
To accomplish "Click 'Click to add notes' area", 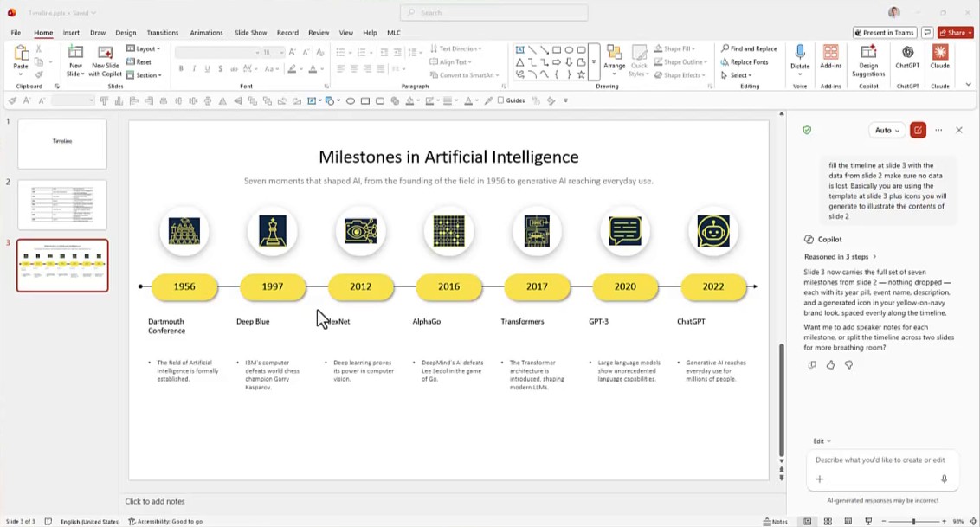I will point(155,501).
